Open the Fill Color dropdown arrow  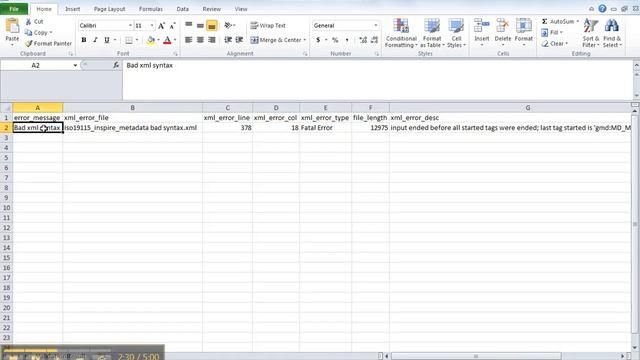coord(158,40)
